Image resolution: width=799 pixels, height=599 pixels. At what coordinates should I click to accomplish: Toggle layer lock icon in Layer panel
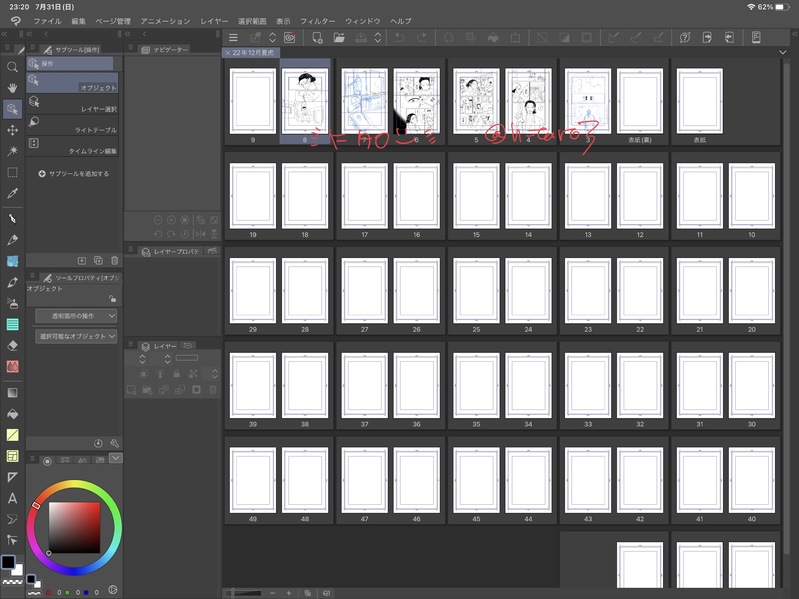[x=176, y=374]
